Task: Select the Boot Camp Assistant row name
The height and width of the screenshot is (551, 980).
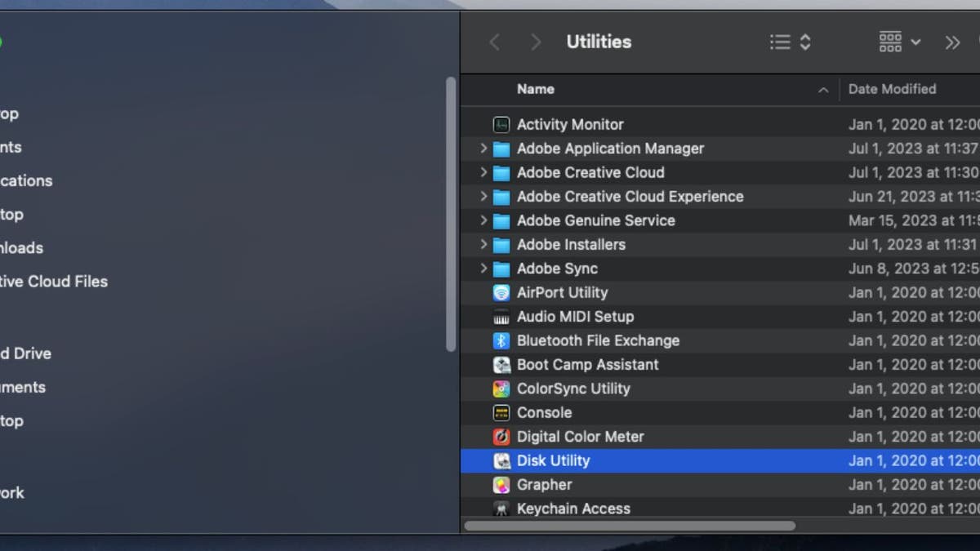Action: coord(587,365)
